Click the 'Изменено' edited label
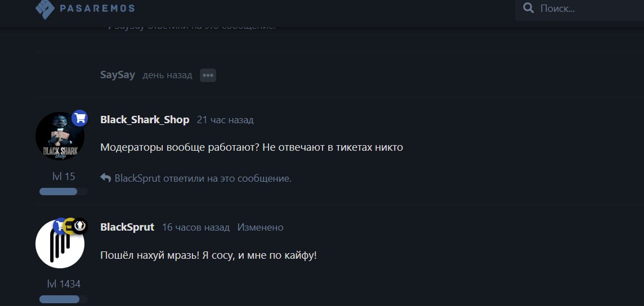 coord(261,228)
